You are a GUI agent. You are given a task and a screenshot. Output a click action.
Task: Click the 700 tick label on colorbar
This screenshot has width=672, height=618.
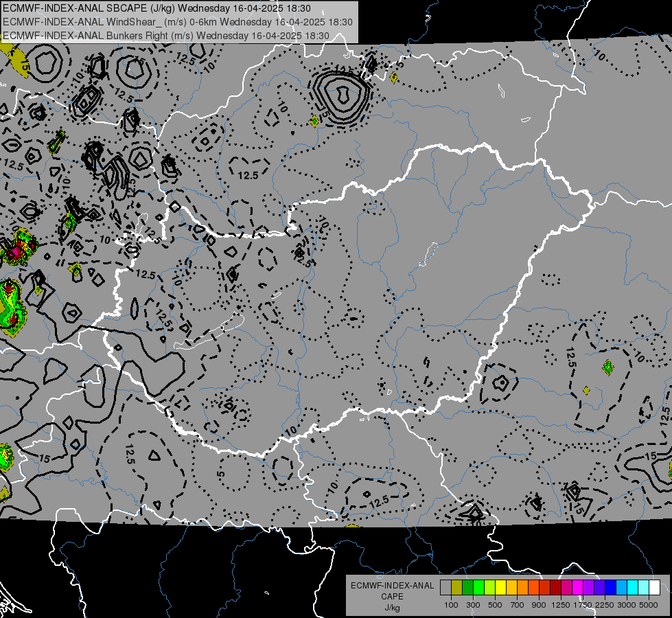(518, 605)
